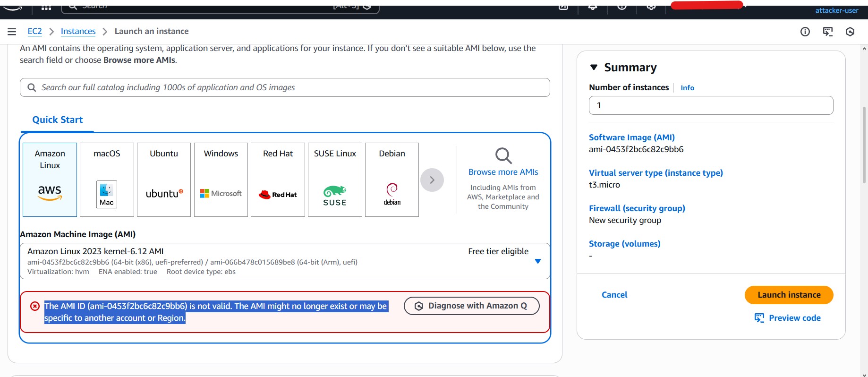Click the Red Hat logo image
This screenshot has width=868, height=377.
tap(278, 194)
